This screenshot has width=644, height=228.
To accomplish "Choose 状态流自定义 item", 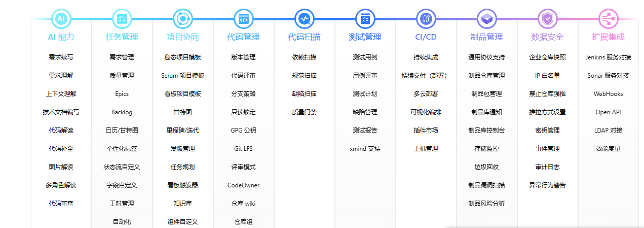I will click(x=122, y=167).
